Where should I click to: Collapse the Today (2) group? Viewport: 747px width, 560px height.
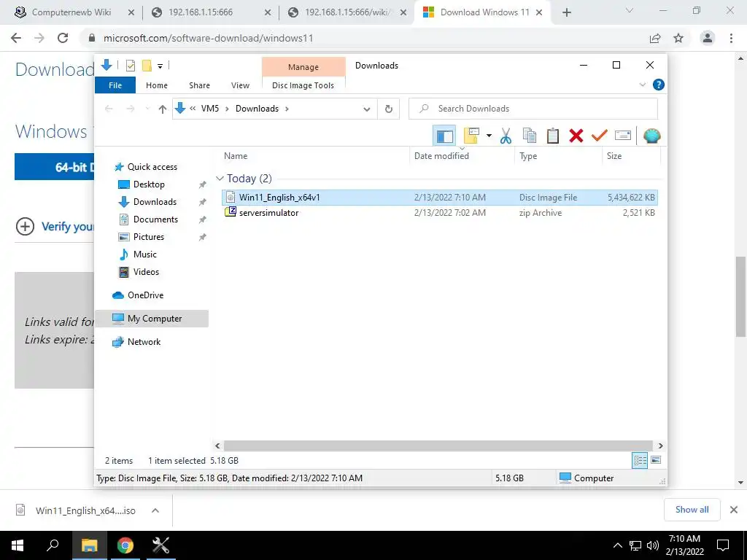click(220, 179)
